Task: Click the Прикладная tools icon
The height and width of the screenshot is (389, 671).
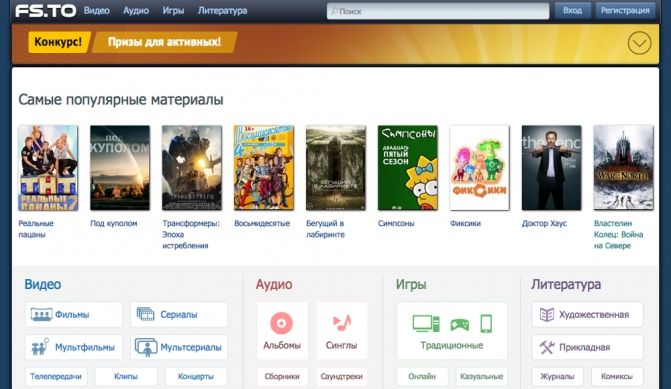Action: (x=547, y=347)
